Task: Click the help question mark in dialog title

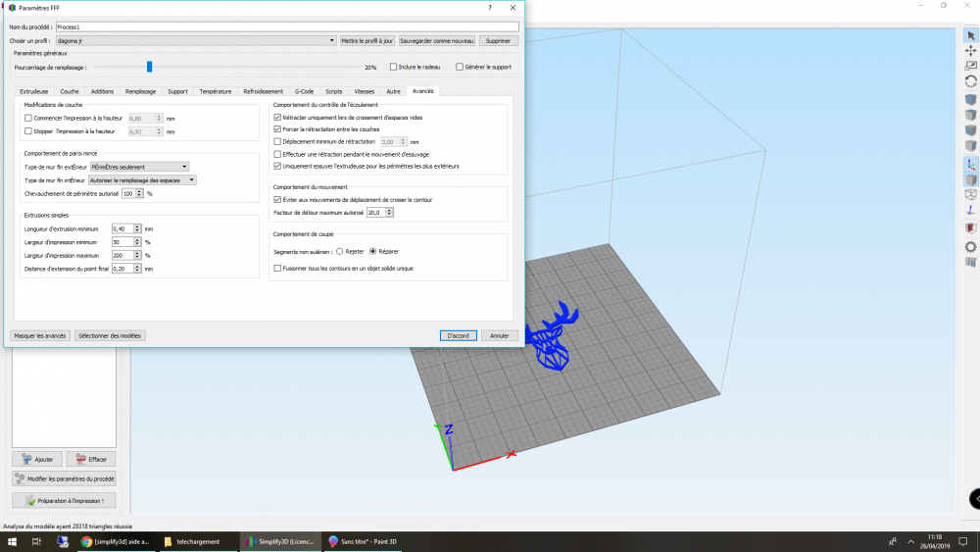Action: point(490,8)
